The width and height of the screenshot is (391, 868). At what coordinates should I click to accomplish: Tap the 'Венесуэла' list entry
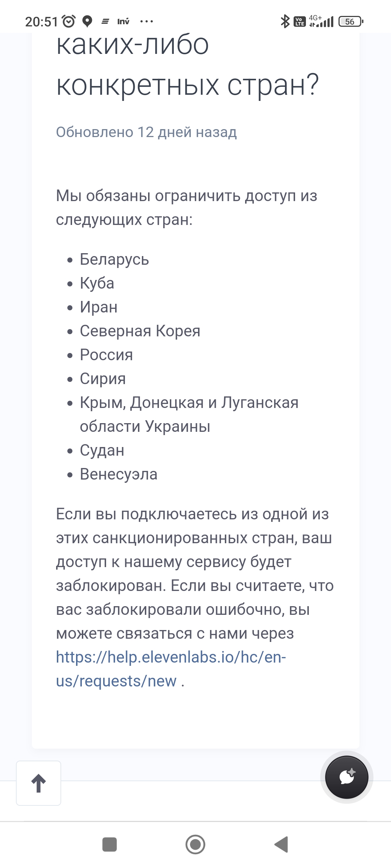click(x=119, y=474)
